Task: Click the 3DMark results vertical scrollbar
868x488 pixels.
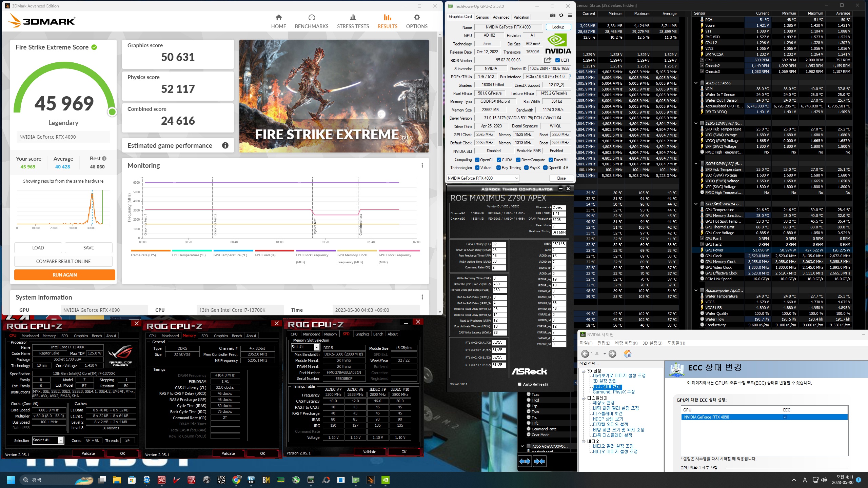Action: click(440, 91)
